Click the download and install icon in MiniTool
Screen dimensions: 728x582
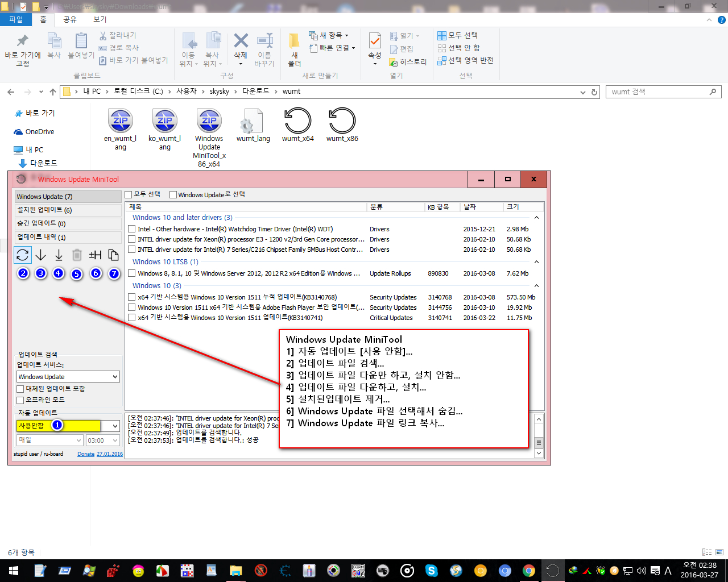[59, 255]
